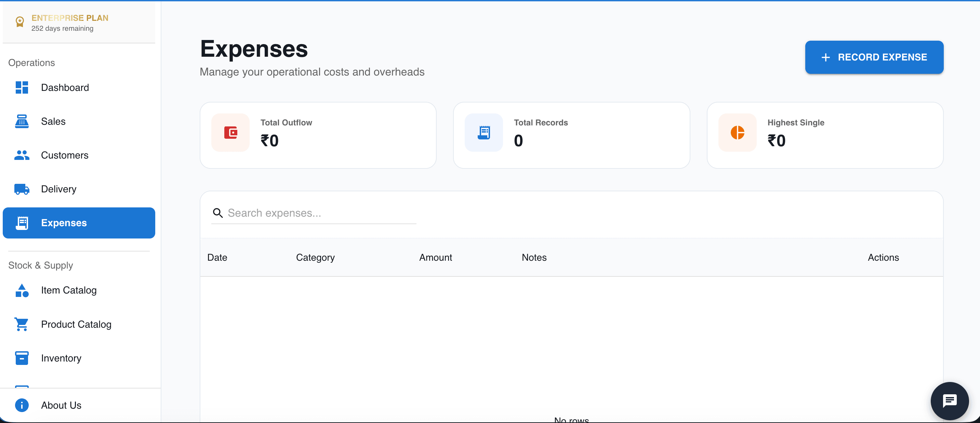Image resolution: width=980 pixels, height=423 pixels.
Task: Open the About Us label
Action: (x=61, y=405)
